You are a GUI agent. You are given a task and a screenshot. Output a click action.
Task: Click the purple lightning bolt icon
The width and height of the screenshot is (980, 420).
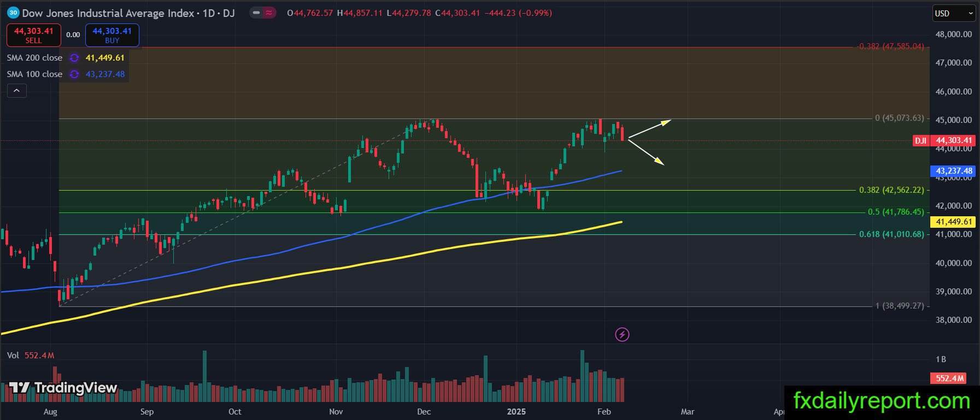[x=622, y=334]
